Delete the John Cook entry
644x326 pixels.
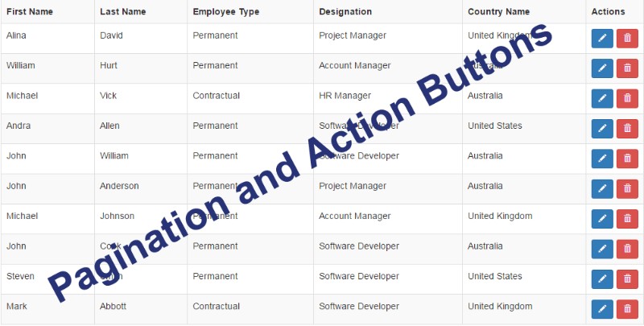627,250
